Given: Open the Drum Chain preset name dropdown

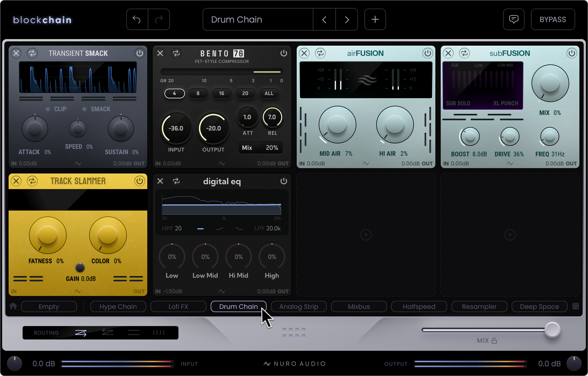Looking at the screenshot, I should point(258,19).
